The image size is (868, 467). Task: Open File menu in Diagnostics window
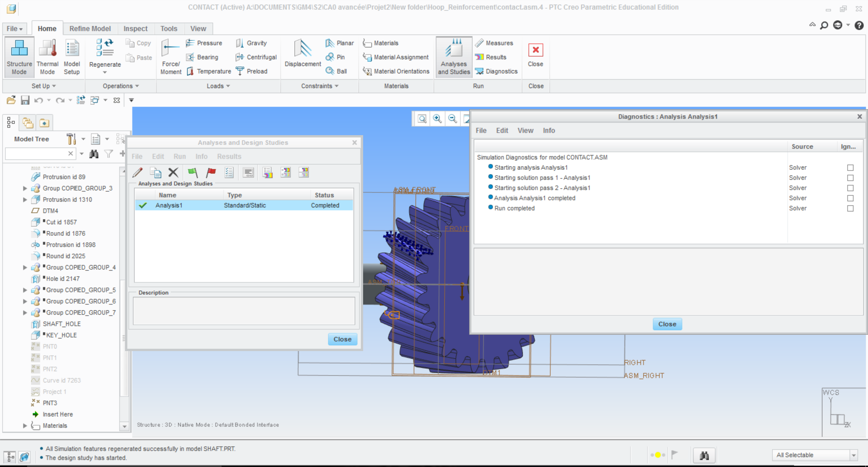tap(481, 130)
